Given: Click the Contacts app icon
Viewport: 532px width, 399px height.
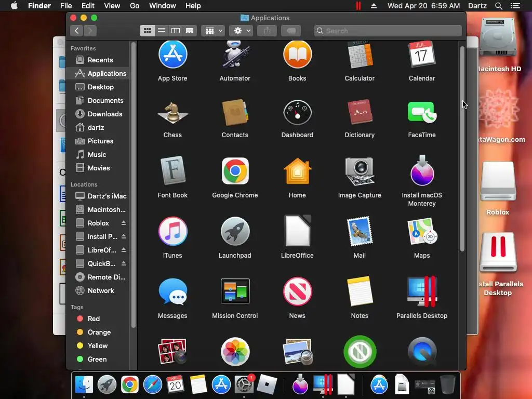Looking at the screenshot, I should pos(235,113).
